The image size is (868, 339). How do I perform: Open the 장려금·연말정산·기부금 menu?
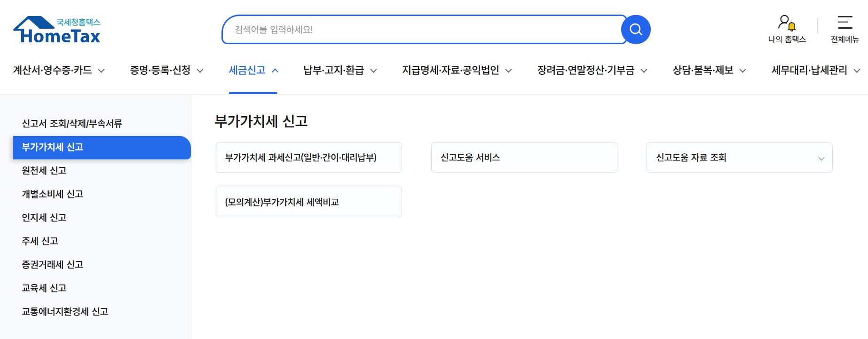[x=586, y=71]
